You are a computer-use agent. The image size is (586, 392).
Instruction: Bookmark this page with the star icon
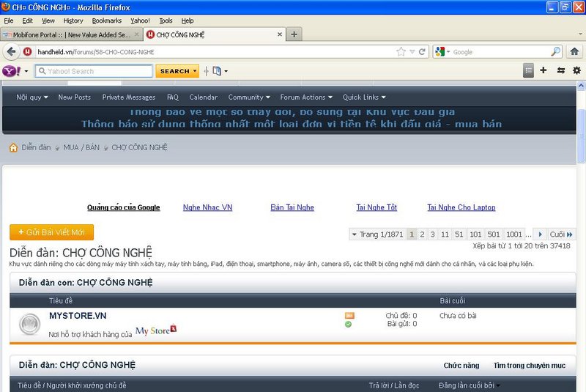tap(401, 52)
